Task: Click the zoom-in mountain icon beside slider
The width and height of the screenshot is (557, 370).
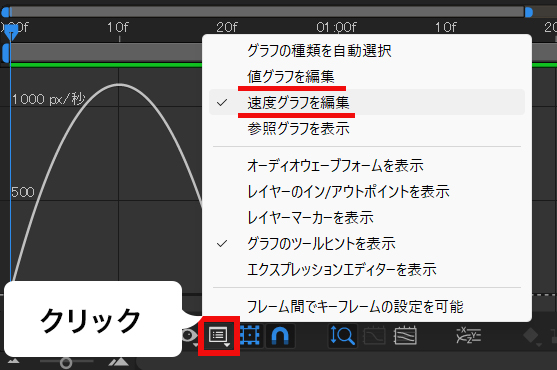Action: pyautogui.click(x=119, y=361)
